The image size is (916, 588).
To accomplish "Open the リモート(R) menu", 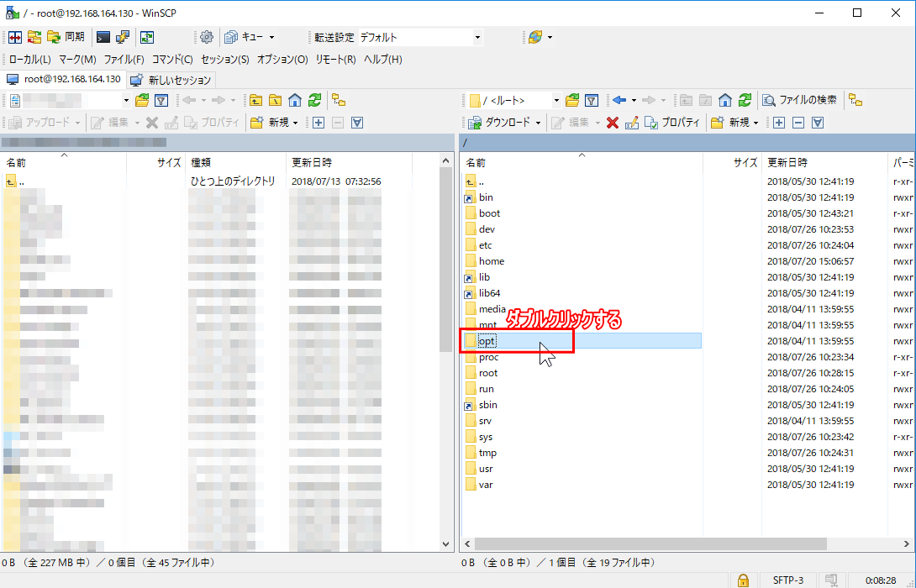I will coord(335,60).
